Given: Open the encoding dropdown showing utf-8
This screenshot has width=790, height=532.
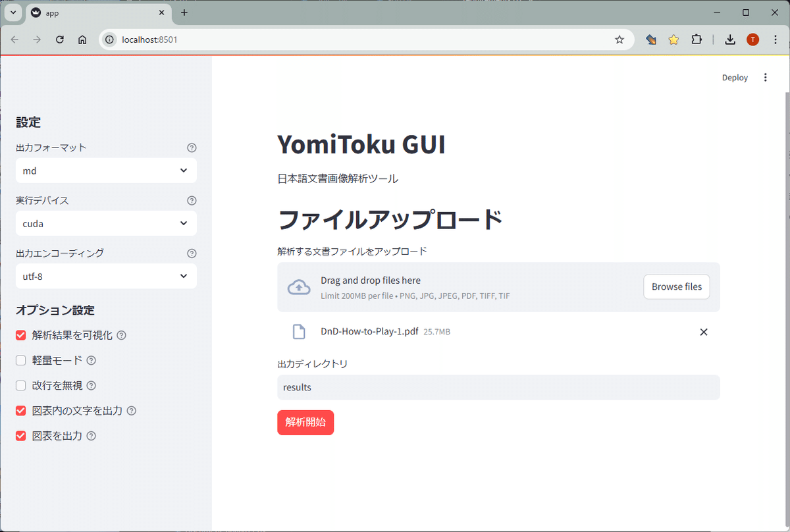Looking at the screenshot, I should pos(106,276).
